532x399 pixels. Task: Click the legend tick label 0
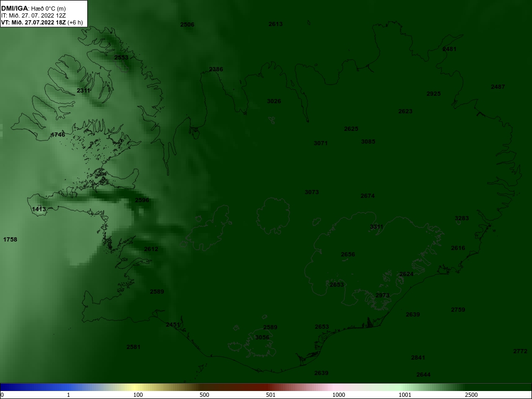[2, 395]
